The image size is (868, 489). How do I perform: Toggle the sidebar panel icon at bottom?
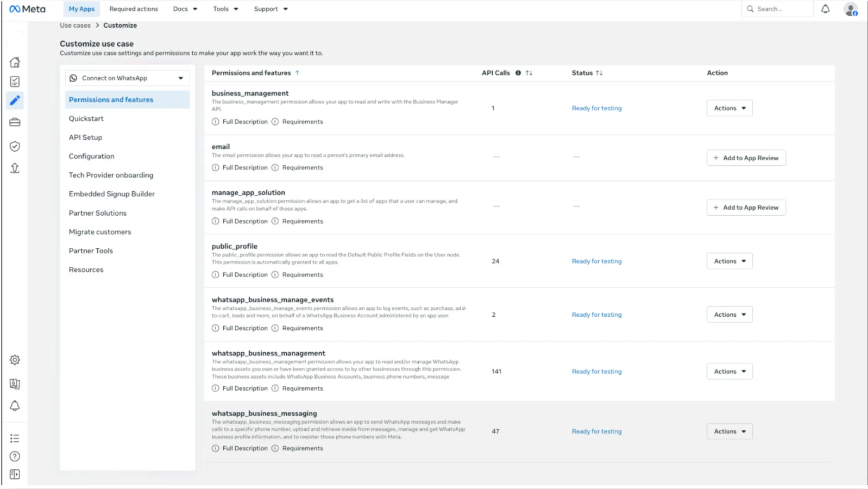pos(15,474)
